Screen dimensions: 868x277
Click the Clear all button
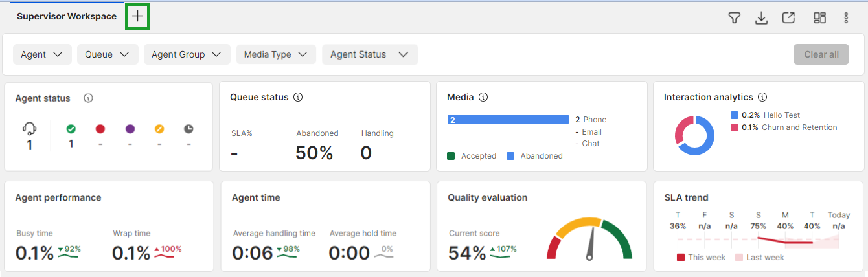pos(821,54)
